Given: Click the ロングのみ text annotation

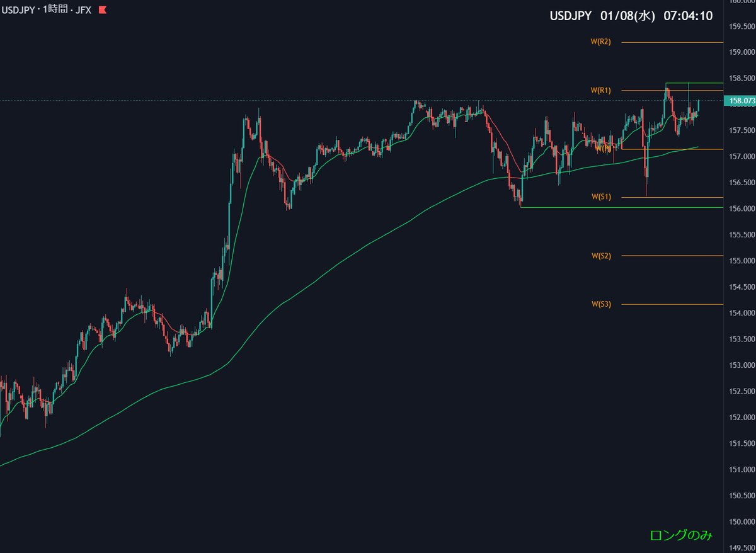Looking at the screenshot, I should (681, 535).
